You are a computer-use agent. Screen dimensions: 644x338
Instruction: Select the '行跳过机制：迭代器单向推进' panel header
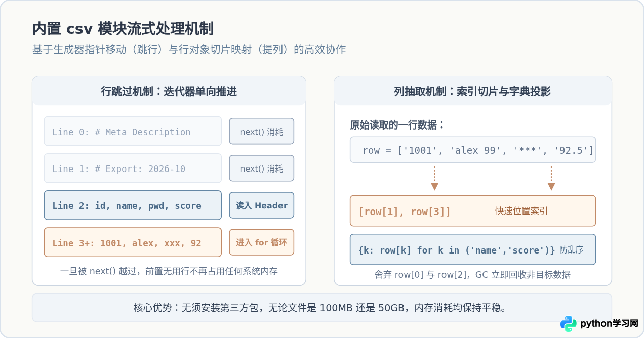169,91
